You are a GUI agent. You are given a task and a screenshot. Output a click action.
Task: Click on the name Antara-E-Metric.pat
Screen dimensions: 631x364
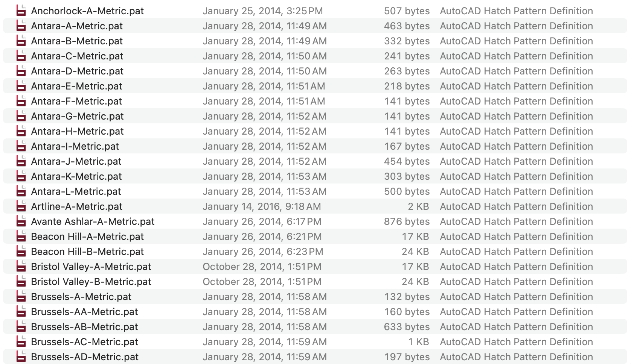coord(76,86)
